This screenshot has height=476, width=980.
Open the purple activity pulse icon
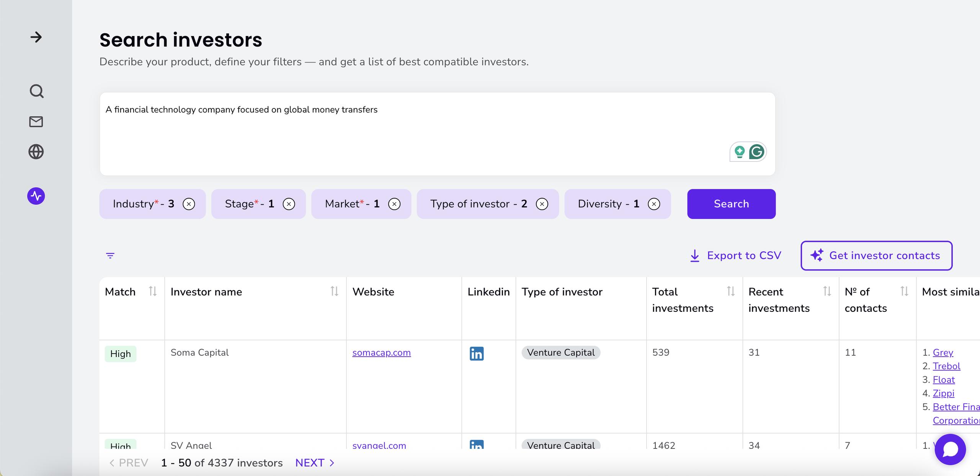[x=36, y=196]
